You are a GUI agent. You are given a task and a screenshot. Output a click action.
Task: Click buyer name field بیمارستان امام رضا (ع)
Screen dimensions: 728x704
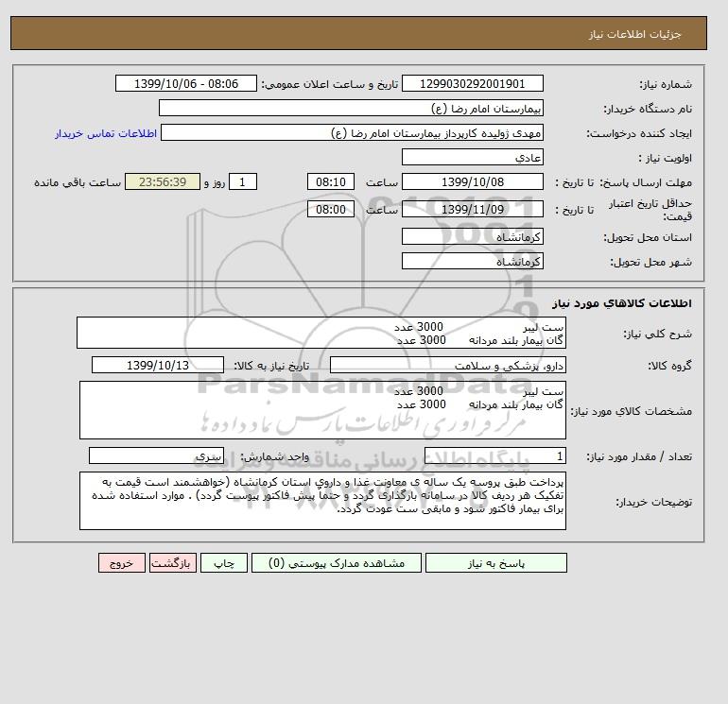click(351, 108)
